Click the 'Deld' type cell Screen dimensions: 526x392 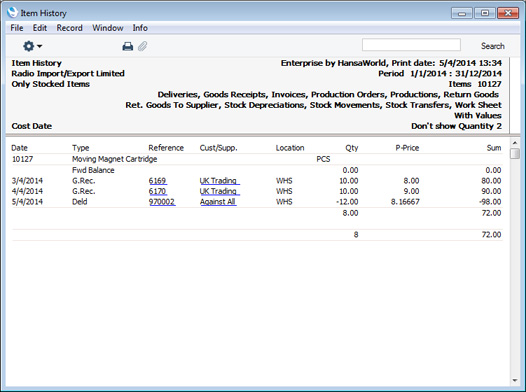point(80,202)
